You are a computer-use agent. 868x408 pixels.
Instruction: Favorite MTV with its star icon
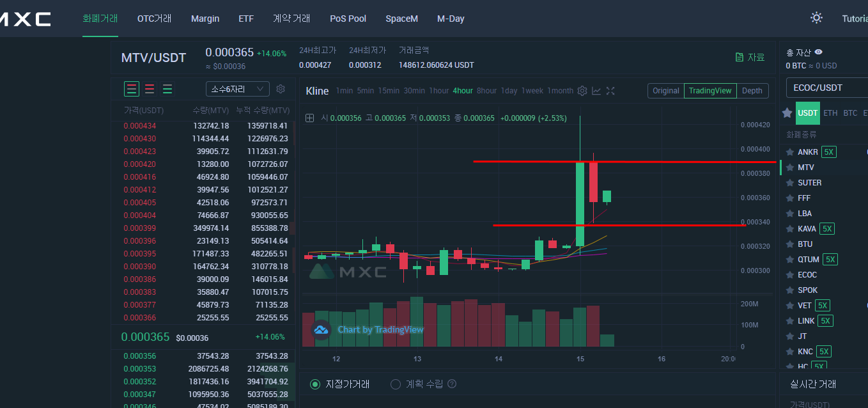(x=789, y=168)
